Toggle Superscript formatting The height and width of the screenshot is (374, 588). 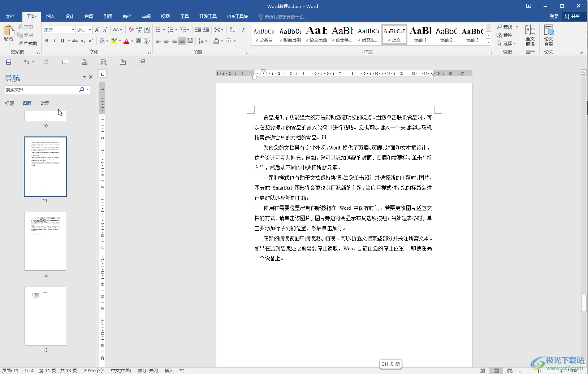[91, 41]
